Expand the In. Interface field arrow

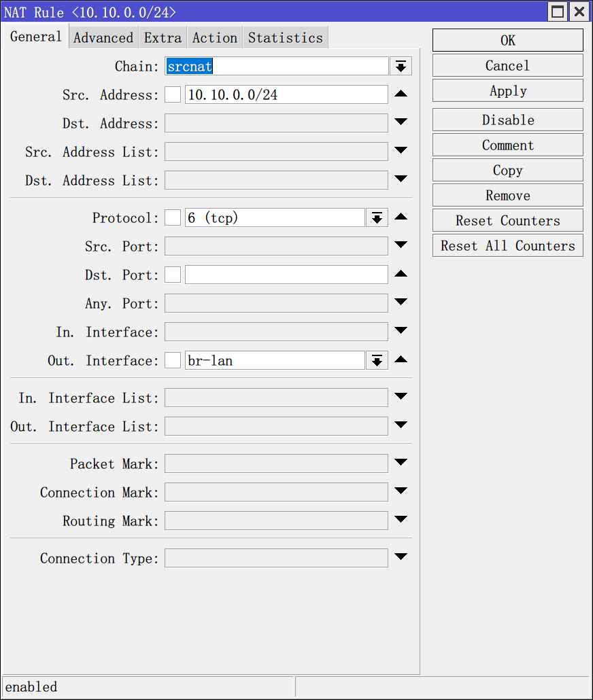coord(401,331)
